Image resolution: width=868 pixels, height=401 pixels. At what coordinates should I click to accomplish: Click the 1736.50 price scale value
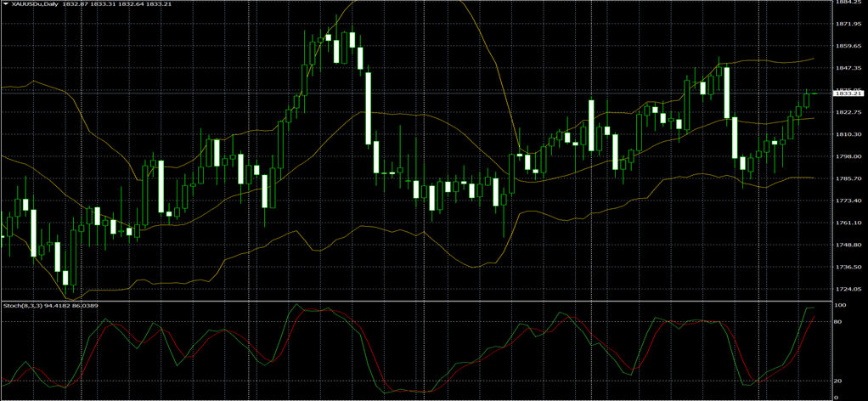click(847, 267)
